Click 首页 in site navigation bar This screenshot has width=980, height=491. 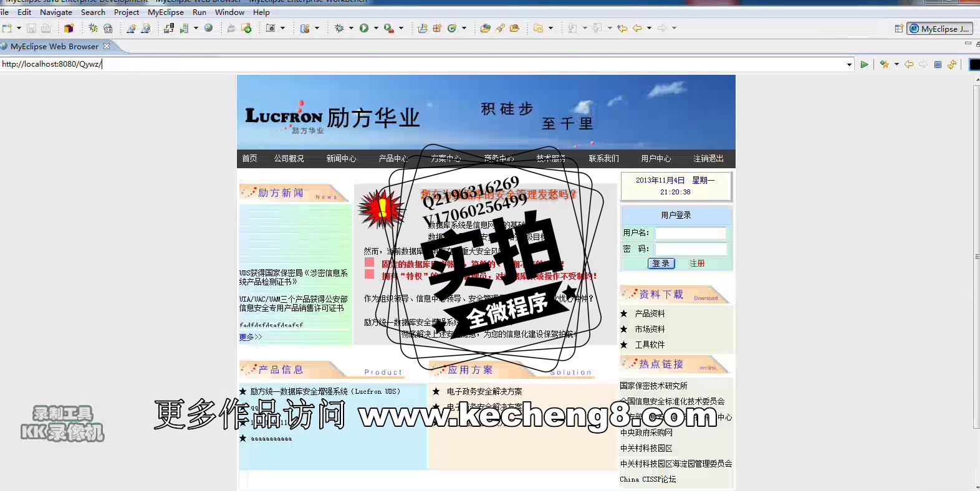(249, 158)
